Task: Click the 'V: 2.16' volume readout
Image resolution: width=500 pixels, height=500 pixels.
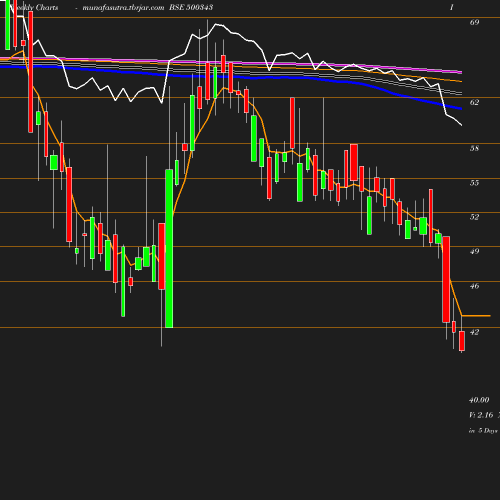Action: [481, 415]
